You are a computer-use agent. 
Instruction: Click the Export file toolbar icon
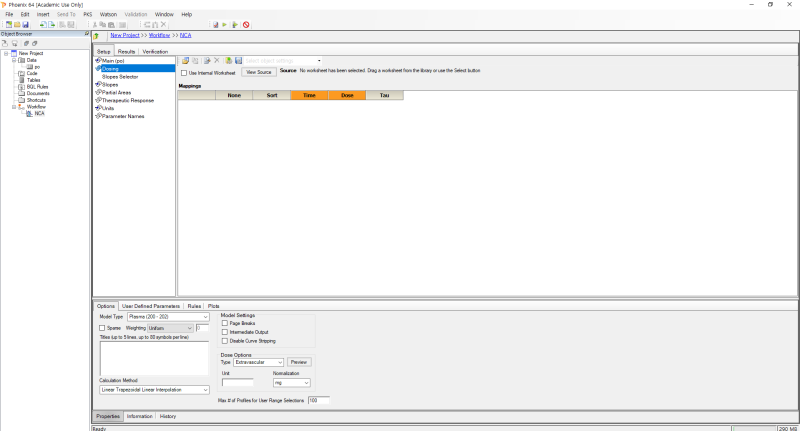click(52, 24)
